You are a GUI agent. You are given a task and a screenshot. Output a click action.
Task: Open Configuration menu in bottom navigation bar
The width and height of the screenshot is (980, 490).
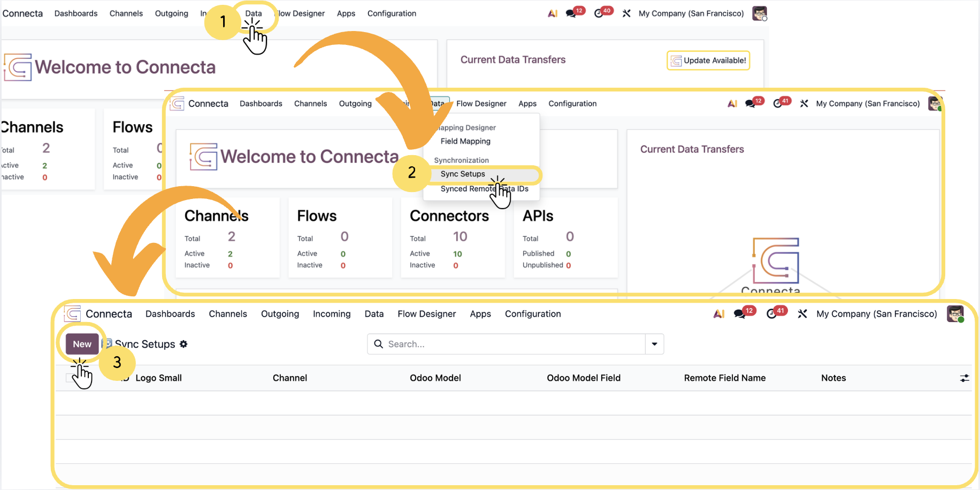(533, 314)
